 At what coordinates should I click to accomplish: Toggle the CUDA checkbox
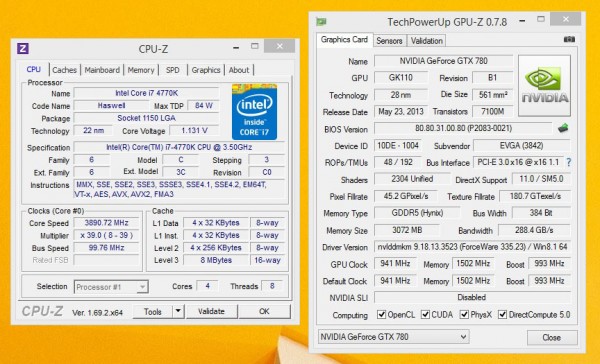(425, 315)
